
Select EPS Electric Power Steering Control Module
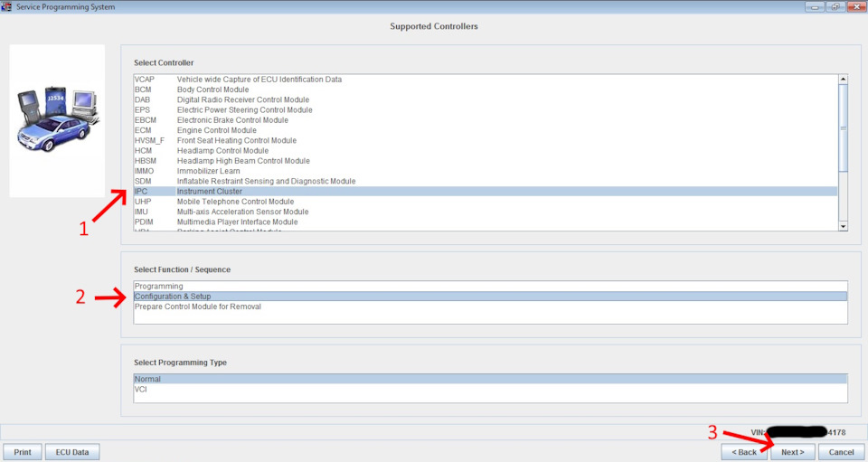pos(486,110)
